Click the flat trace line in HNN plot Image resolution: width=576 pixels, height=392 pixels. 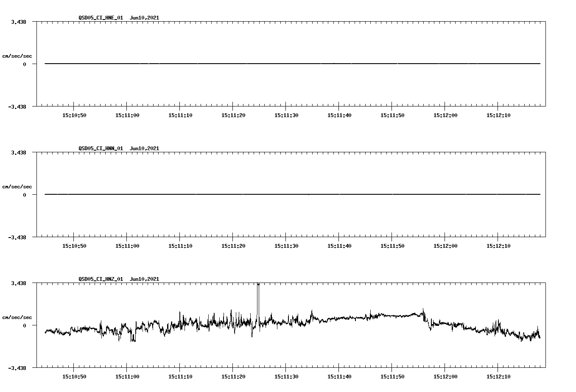[x=293, y=194]
